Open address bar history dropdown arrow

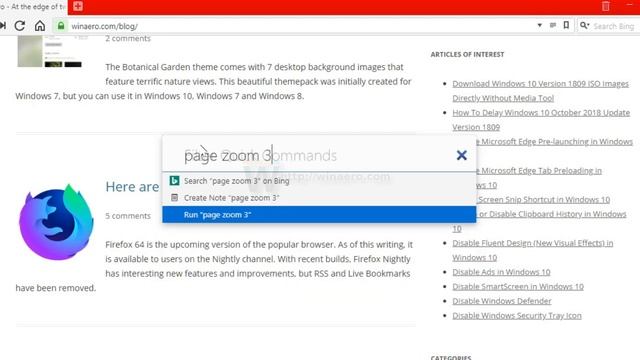(540, 25)
